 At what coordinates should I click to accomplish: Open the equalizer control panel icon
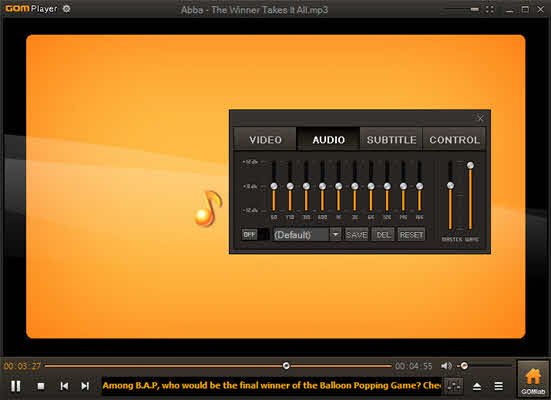(x=453, y=386)
